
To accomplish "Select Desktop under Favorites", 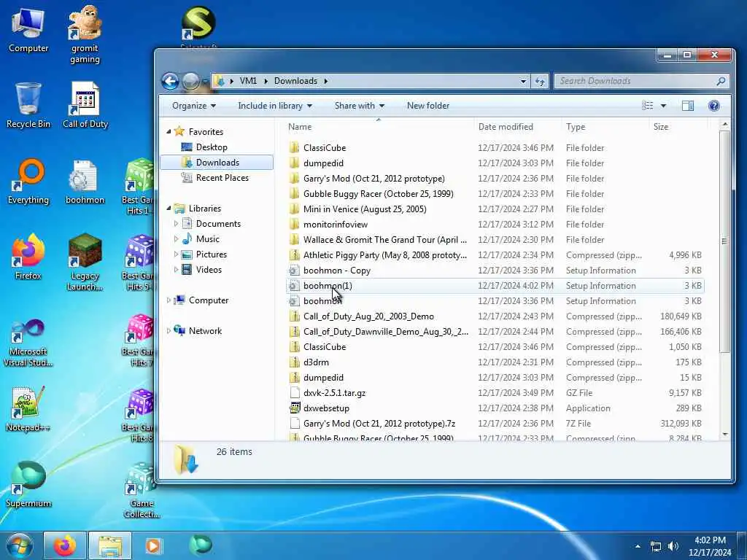I will click(212, 147).
